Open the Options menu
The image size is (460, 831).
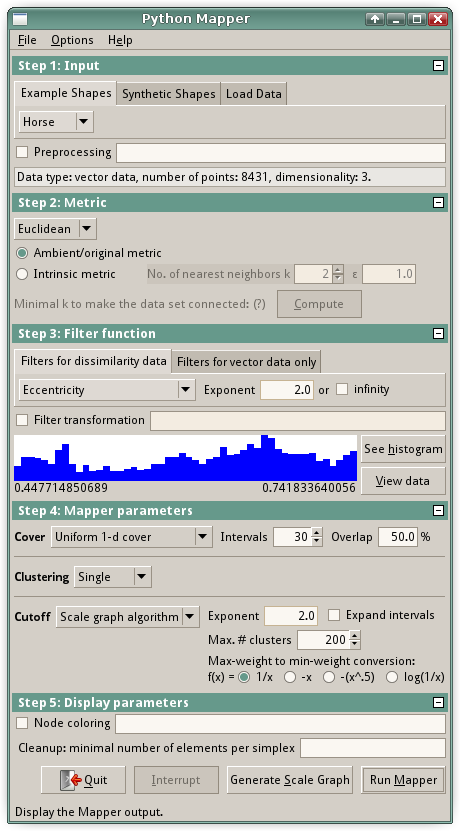(72, 40)
